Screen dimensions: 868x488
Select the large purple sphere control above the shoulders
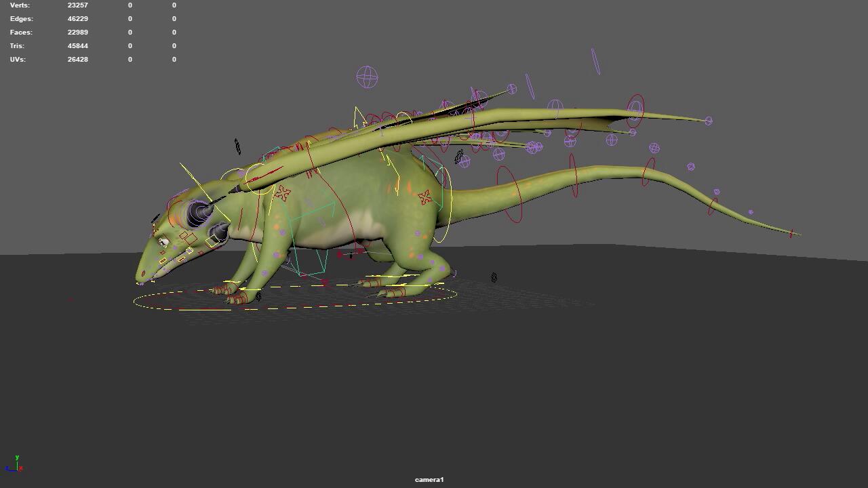pyautogui.click(x=367, y=77)
